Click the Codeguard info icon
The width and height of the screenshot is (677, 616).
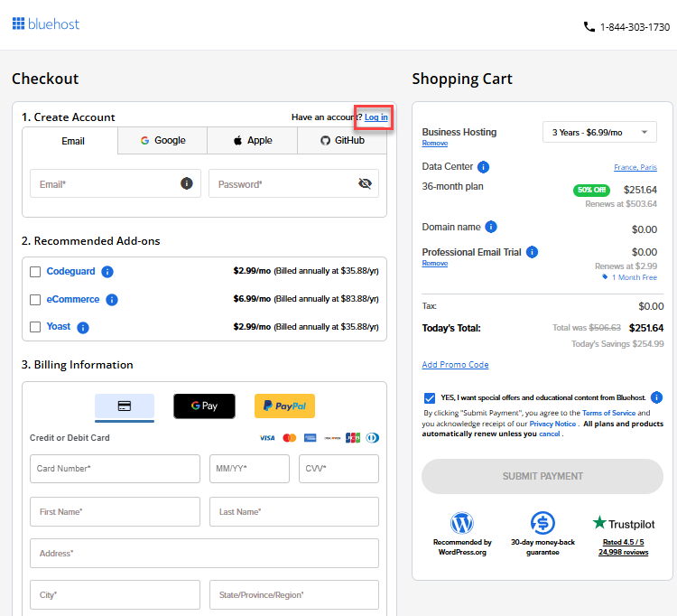107,272
